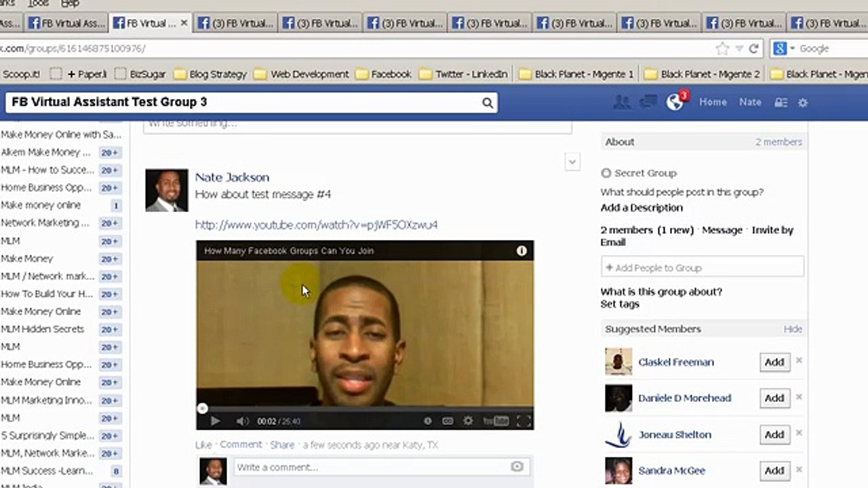
Task: Open the bookmark star dropdown arrow
Action: 738,49
